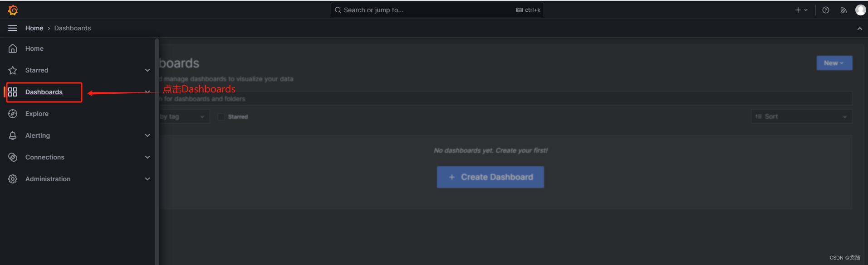Viewport: 868px width, 265px height.
Task: Expand the Alerting section chevron
Action: (x=147, y=135)
